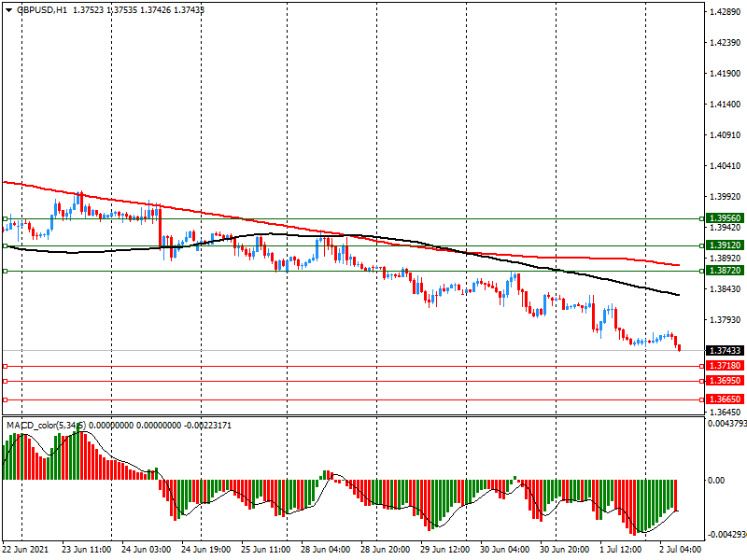
Task: Select the 1.37180 red price label
Action: point(725,366)
